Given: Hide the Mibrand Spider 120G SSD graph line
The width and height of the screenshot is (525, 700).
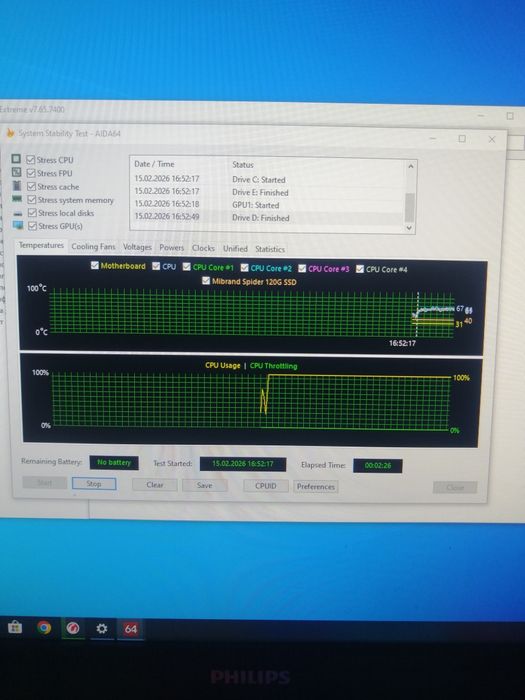Looking at the screenshot, I should 206,281.
